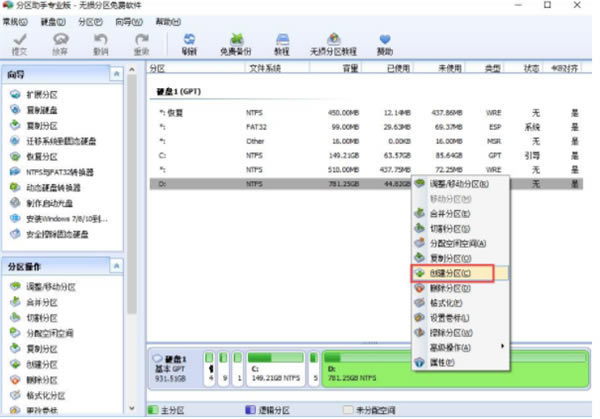Choose 分配空闲空间 in 分区操作 panel
Screen dimensions: 600x419
42,333
